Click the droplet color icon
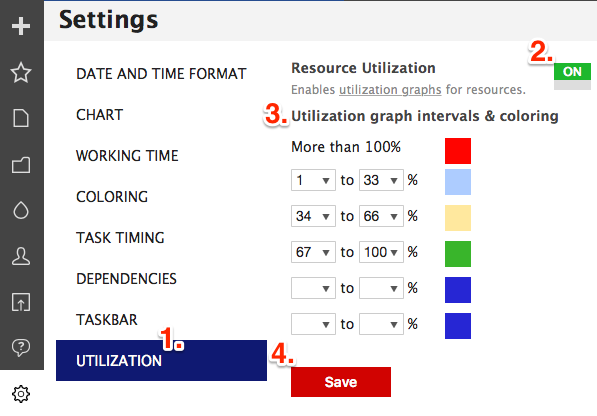The width and height of the screenshot is (597, 416). click(21, 210)
